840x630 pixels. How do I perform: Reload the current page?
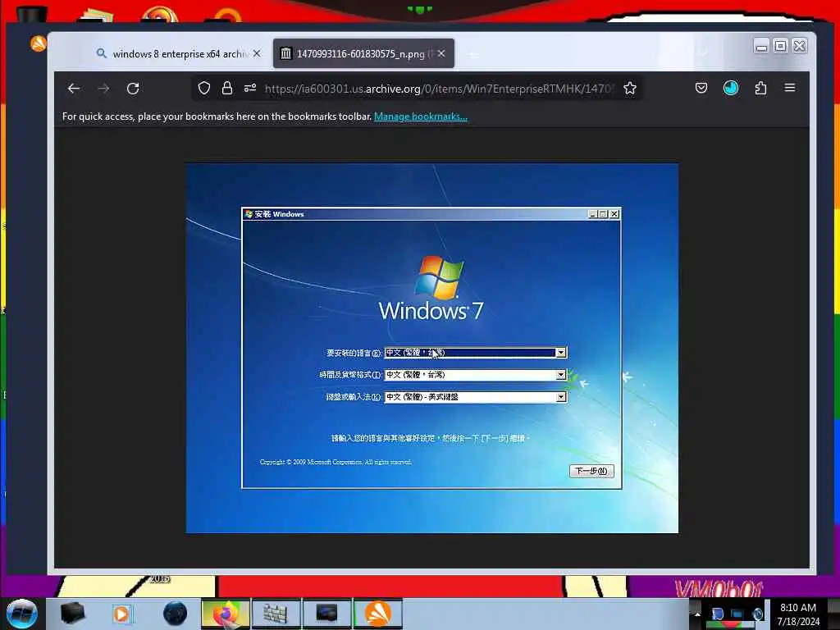(x=133, y=89)
